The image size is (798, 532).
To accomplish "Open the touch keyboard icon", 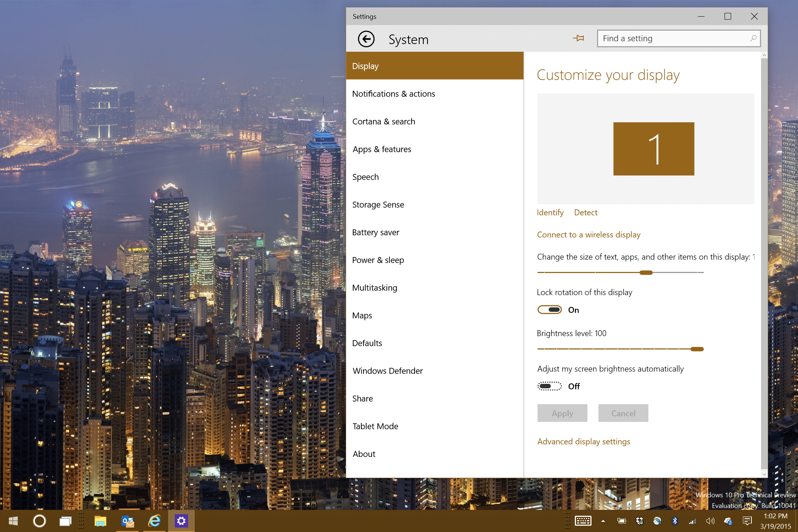I will click(583, 521).
